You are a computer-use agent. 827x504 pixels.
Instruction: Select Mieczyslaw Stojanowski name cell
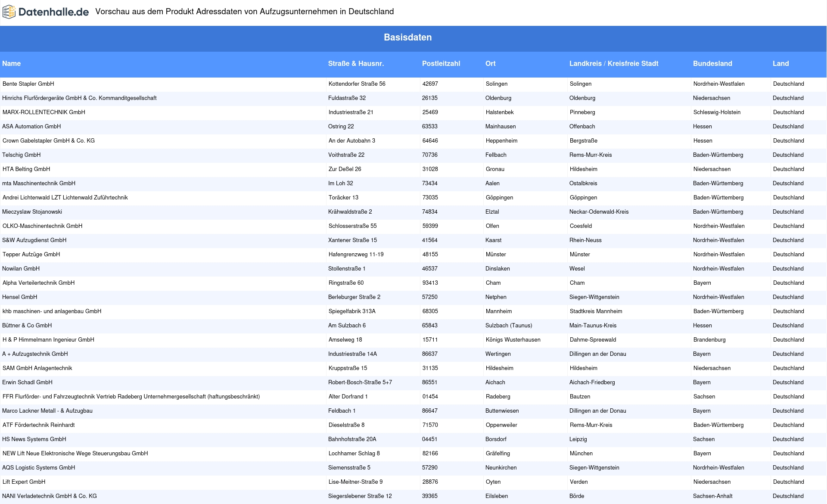[32, 212]
